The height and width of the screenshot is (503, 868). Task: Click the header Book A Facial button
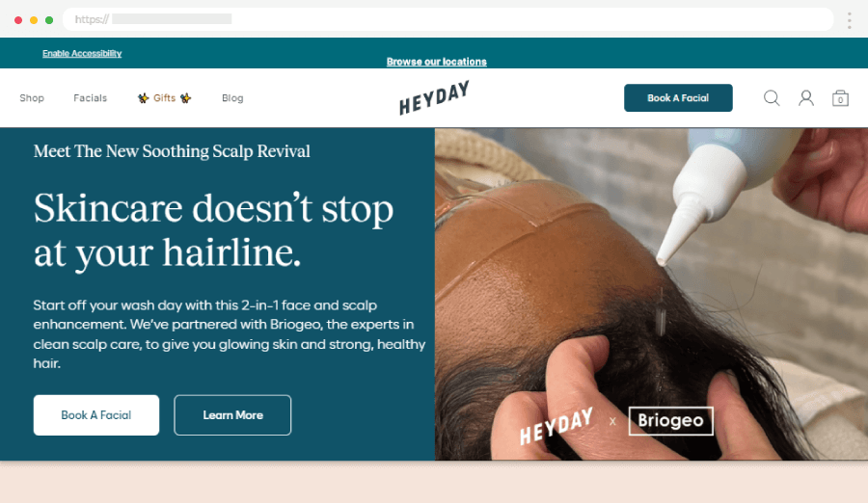tap(678, 98)
